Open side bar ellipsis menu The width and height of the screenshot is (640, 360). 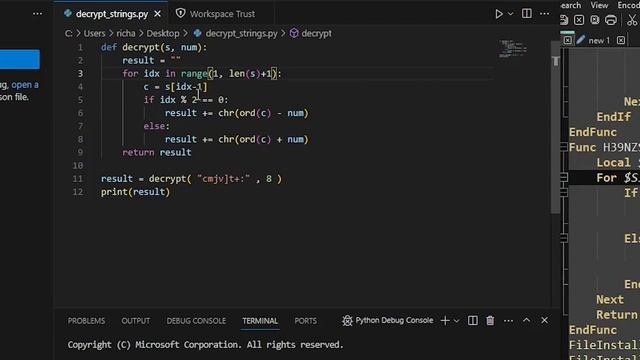pyautogui.click(x=38, y=14)
